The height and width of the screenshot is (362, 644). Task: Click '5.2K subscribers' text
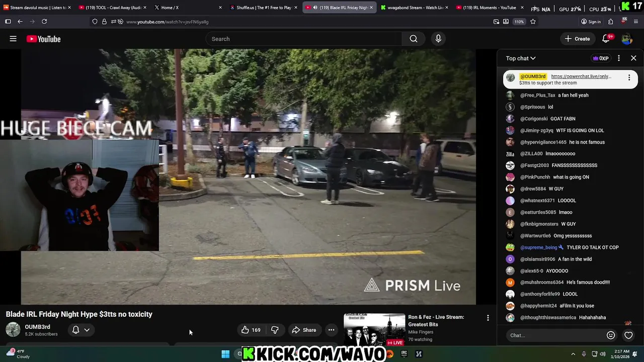[x=41, y=334]
